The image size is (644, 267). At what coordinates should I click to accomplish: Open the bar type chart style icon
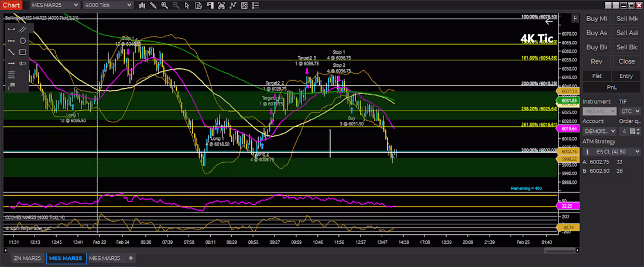pos(142,5)
